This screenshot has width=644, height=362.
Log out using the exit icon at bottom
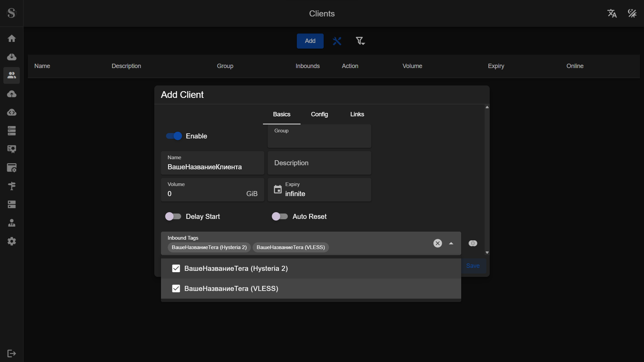(12, 354)
